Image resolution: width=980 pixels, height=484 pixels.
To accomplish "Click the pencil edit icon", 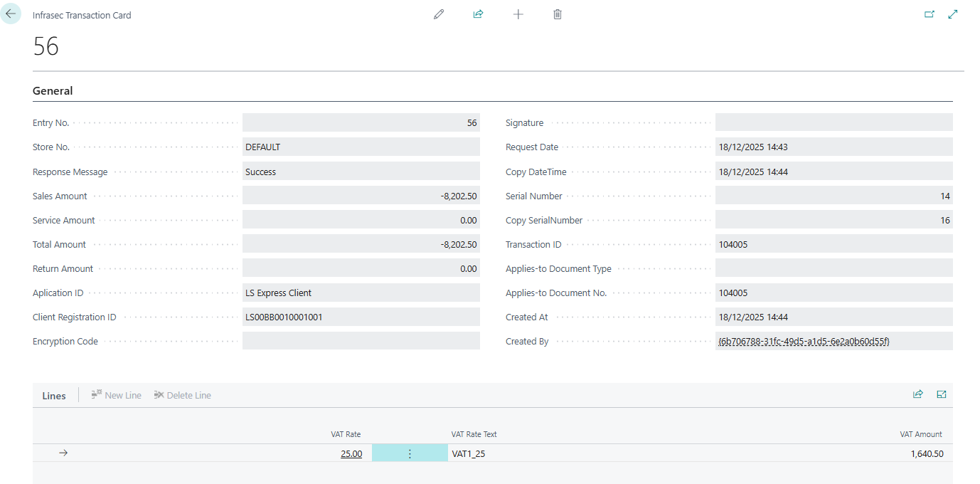I will (x=439, y=14).
